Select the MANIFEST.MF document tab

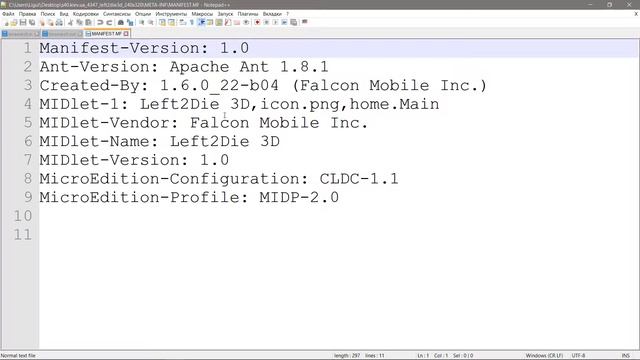(x=106, y=33)
